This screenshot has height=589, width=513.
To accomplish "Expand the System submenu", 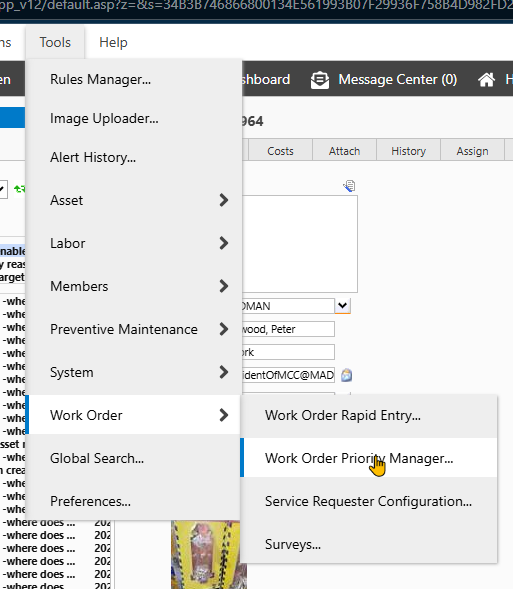I will click(x=134, y=372).
